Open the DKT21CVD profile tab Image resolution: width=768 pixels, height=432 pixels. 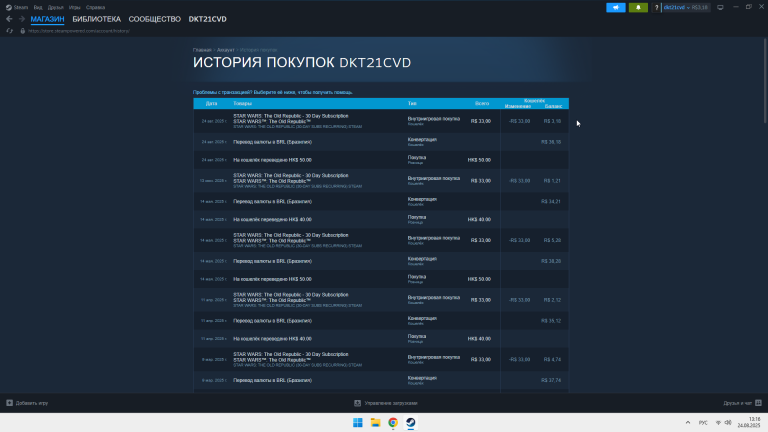tap(208, 19)
